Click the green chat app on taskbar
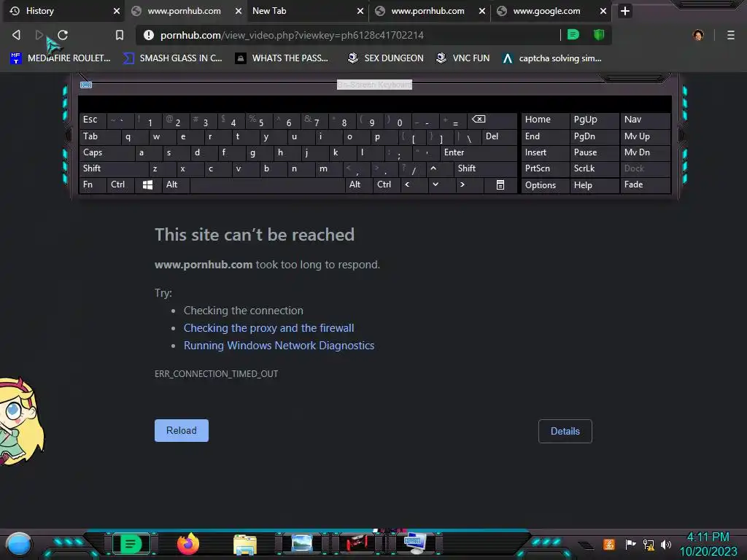This screenshot has width=747, height=560. point(131,544)
